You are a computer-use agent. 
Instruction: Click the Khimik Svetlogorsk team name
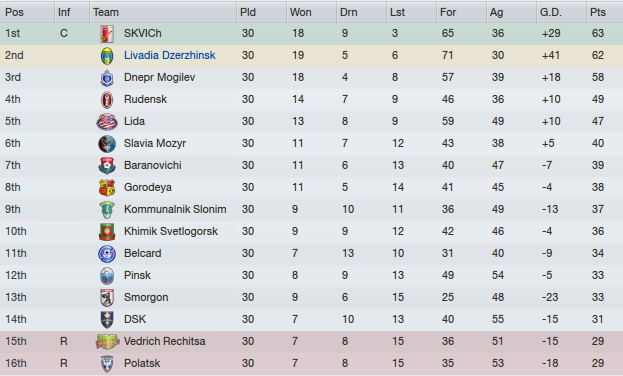click(x=171, y=231)
